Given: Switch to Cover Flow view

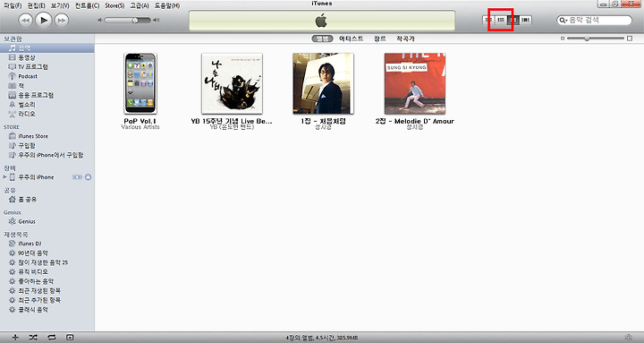Looking at the screenshot, I should point(525,20).
